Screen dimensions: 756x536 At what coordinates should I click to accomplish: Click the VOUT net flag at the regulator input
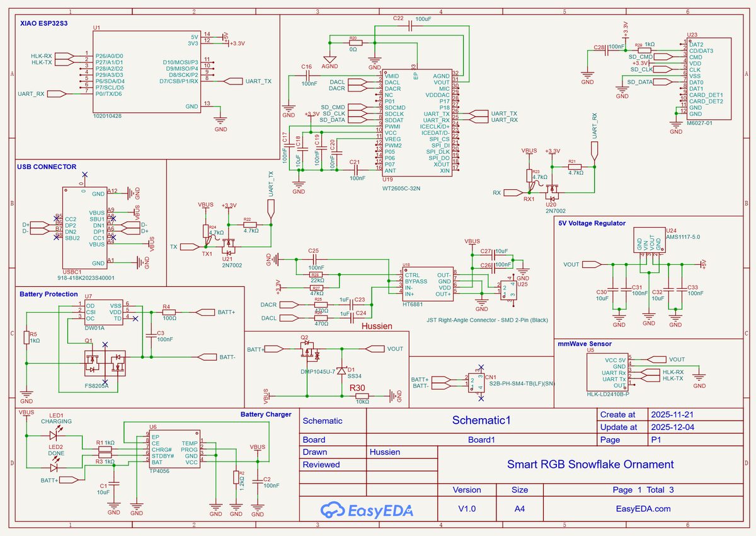[593, 264]
